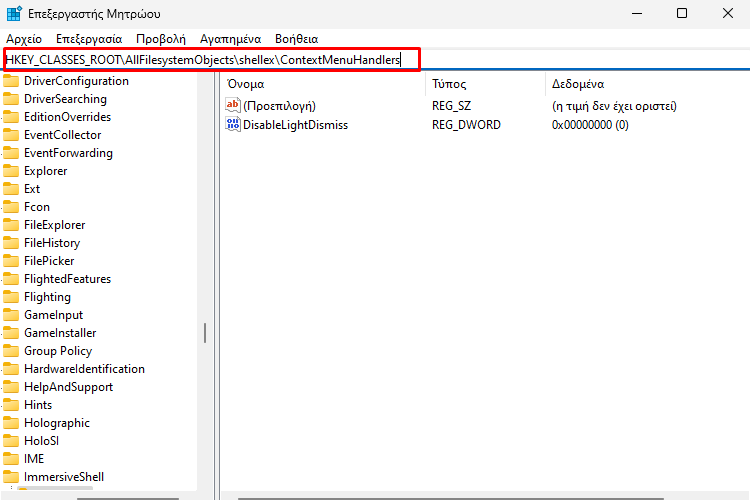Viewport: 750px width, 500px height.
Task: Select the (Προεπιλογή) value name
Action: coord(279,106)
